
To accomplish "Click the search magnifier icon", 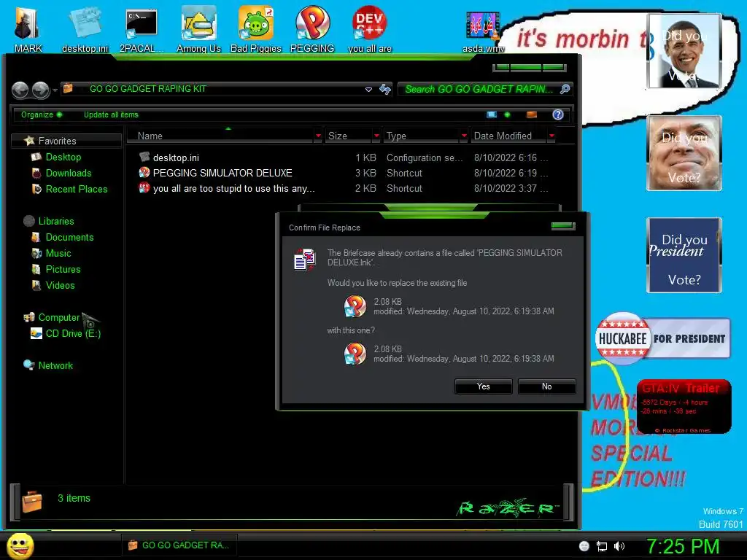I will (565, 89).
